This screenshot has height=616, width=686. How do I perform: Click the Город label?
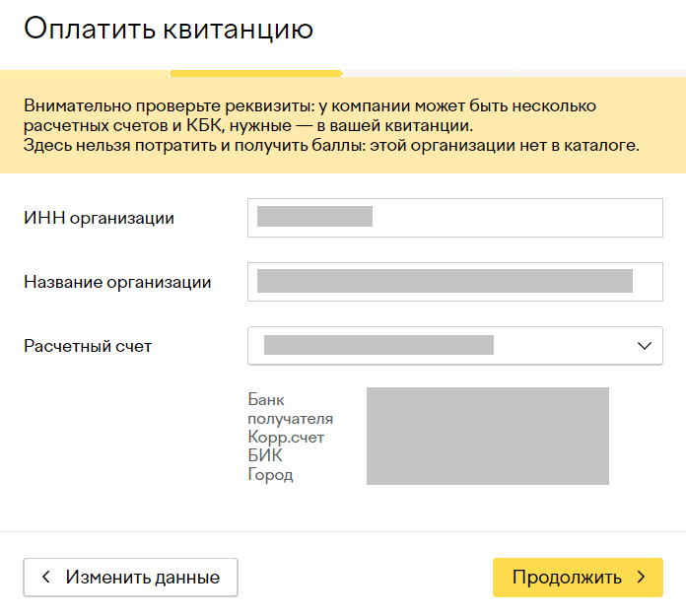pyautogui.click(x=270, y=474)
